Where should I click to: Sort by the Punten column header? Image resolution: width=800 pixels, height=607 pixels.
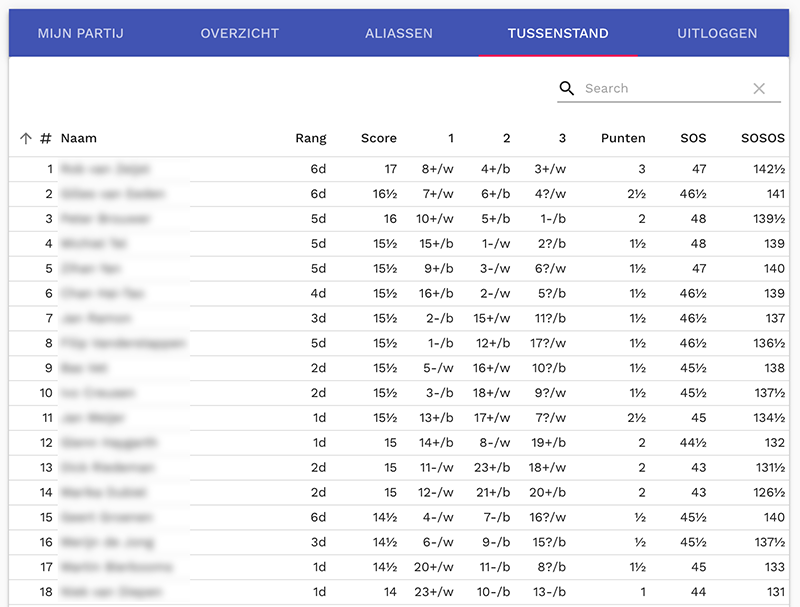click(x=623, y=139)
